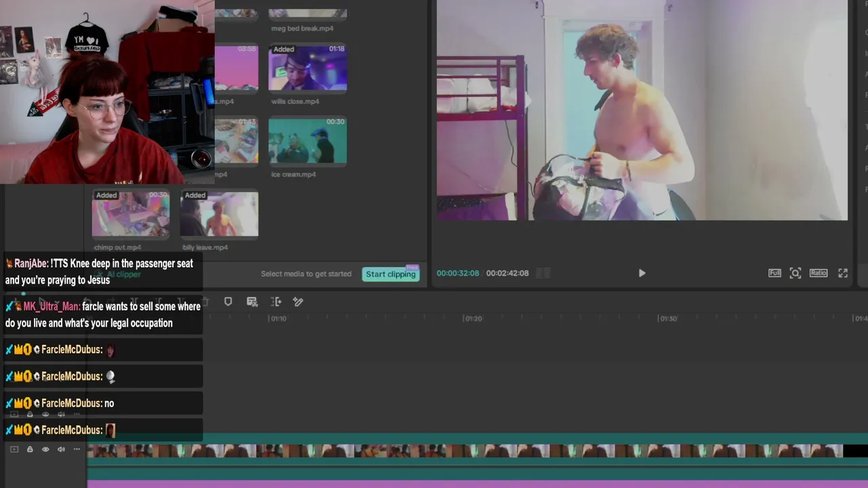Click the filmstrip track's cover icon
Image resolution: width=868 pixels, height=488 pixels.
pos(14,449)
